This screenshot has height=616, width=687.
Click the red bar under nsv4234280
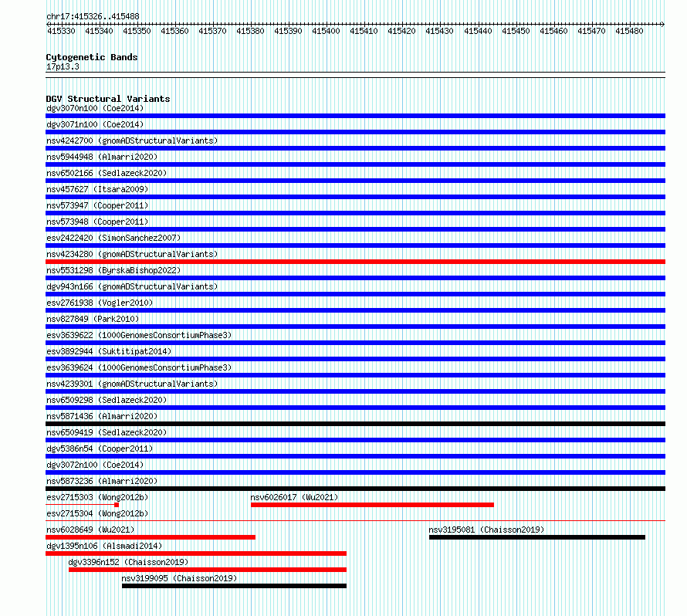[x=355, y=262]
